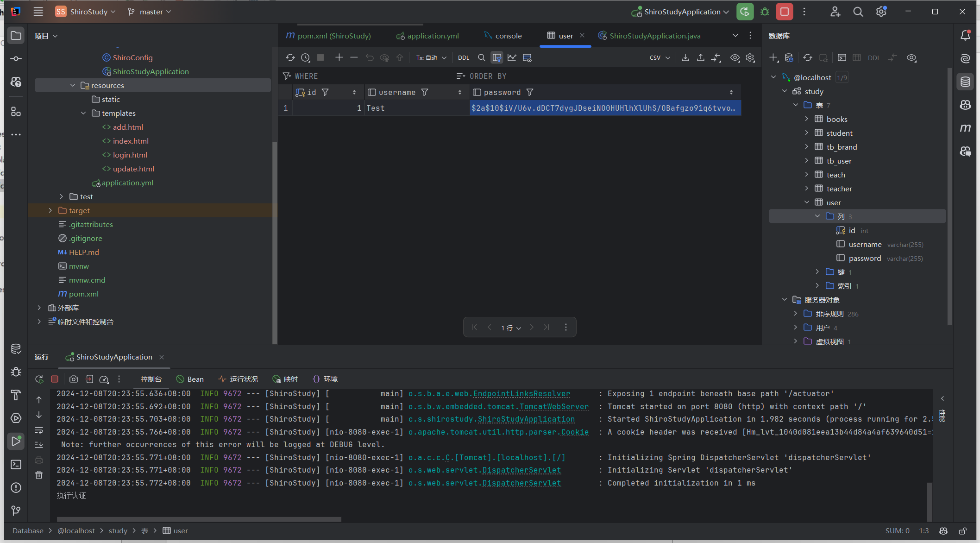The image size is (980, 543).
Task: Toggle soft-wrap in console gutter
Action: (x=39, y=430)
